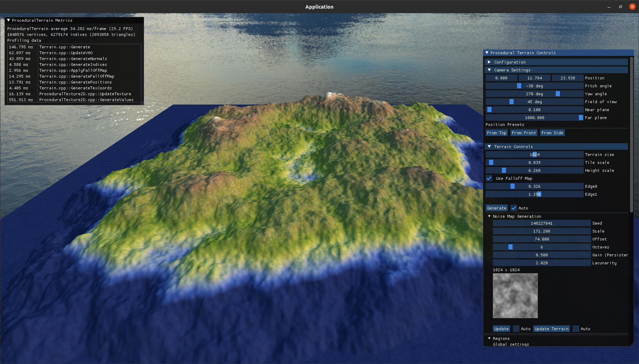This screenshot has width=639, height=364.
Task: Collapse the Procedural Terrain Controls window
Action: click(487, 53)
